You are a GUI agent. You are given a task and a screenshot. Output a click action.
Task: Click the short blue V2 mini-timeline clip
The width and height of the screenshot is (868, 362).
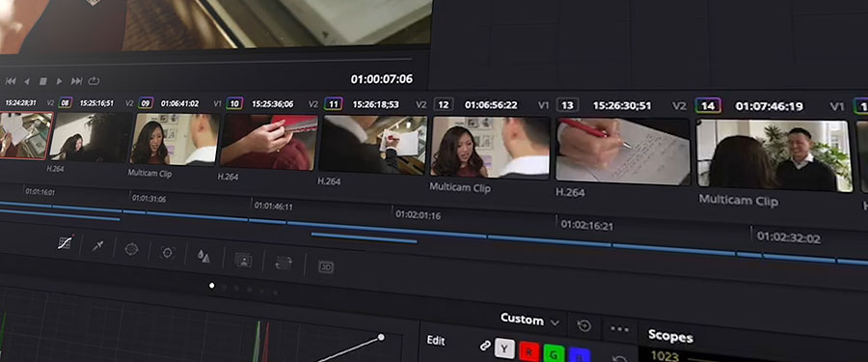coord(364,237)
